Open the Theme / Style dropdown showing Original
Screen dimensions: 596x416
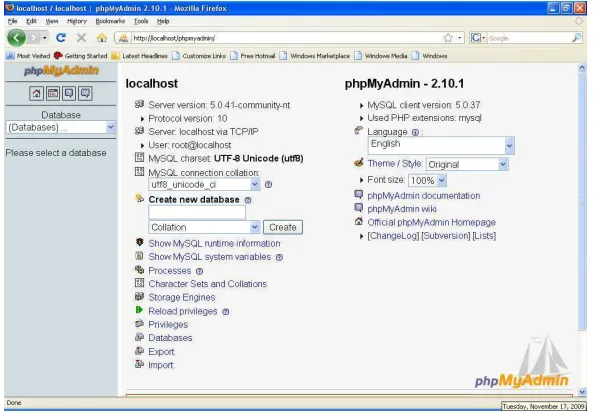click(x=467, y=165)
